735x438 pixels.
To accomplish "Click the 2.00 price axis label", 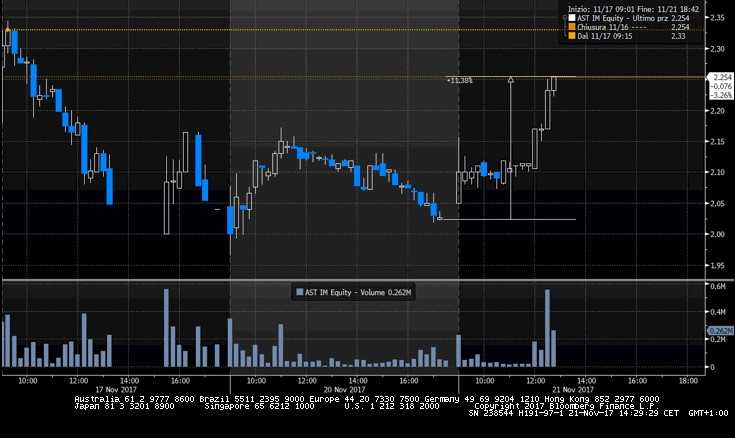I will click(717, 234).
